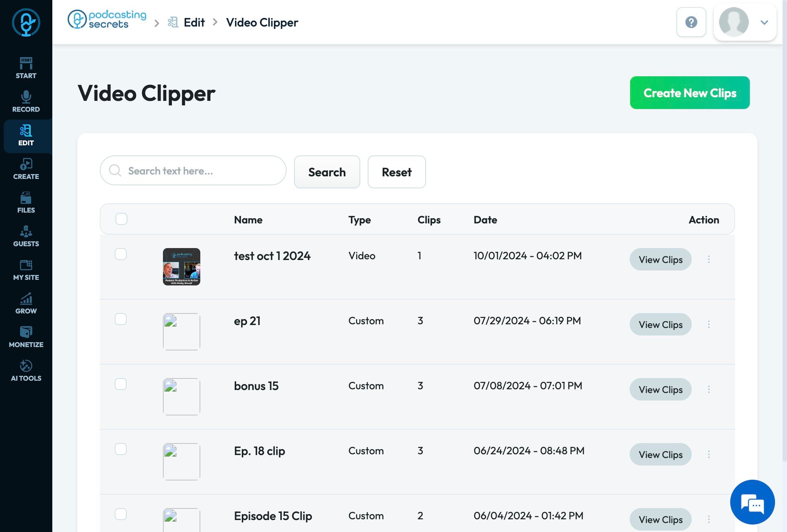This screenshot has height=532, width=787.
Task: Open three-dot menu for ep 21
Action: 709,324
